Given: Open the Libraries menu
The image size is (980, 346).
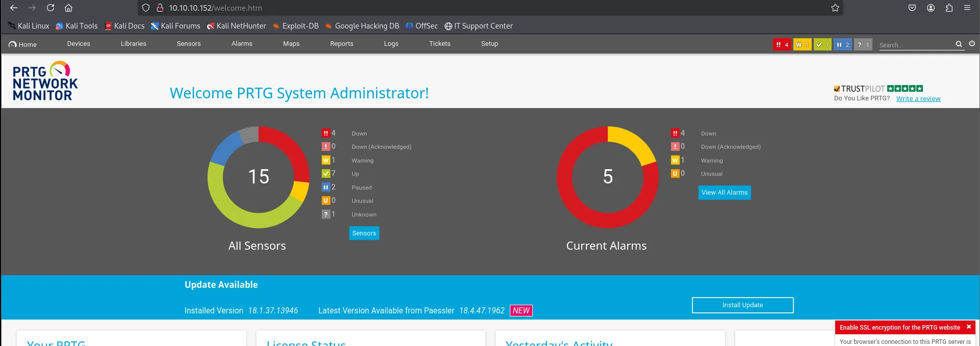Looking at the screenshot, I should point(134,44).
